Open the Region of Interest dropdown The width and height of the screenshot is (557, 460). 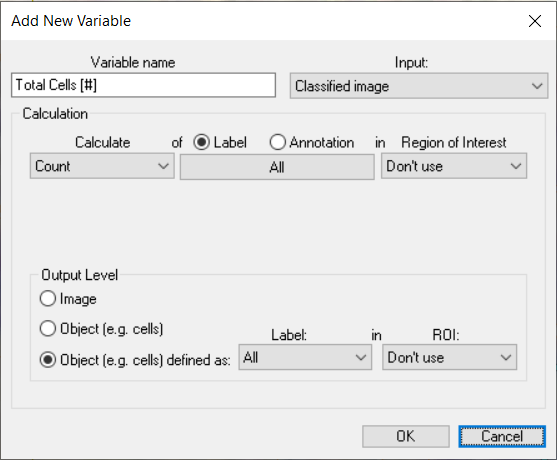[x=454, y=166]
